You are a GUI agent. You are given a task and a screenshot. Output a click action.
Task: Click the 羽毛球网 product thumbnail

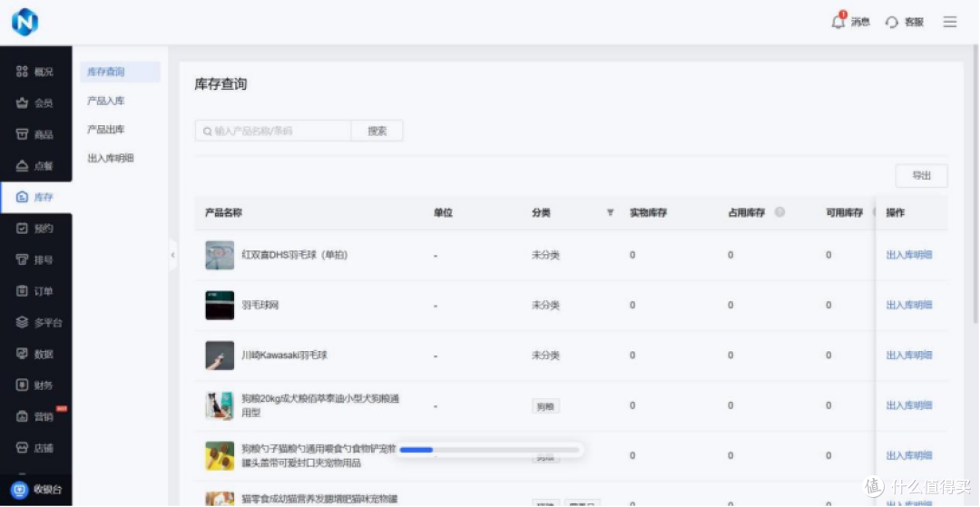220,305
